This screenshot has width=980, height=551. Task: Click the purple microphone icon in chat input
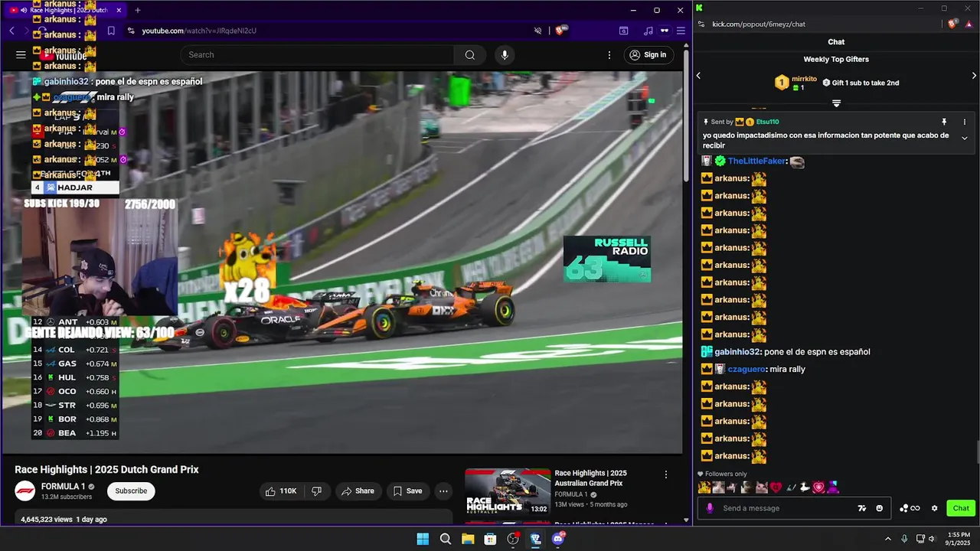(x=710, y=508)
